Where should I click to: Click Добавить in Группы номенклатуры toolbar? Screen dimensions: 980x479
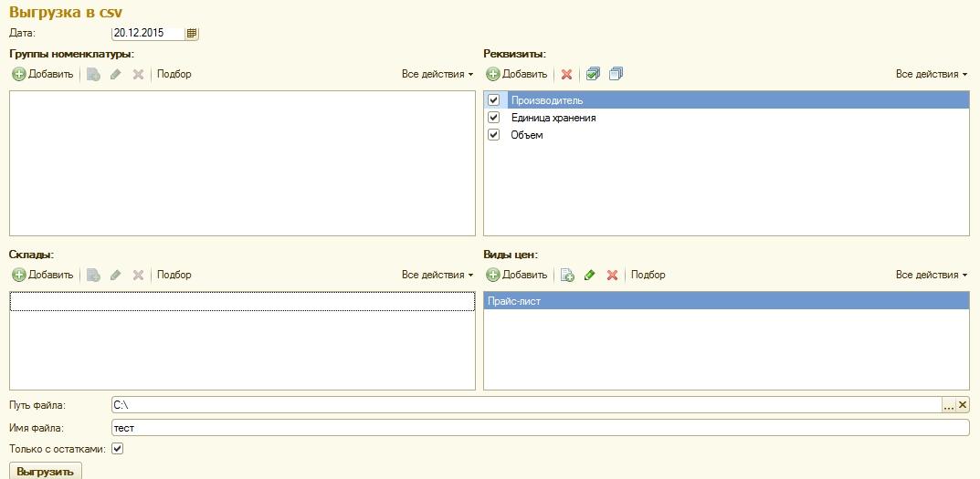click(43, 74)
